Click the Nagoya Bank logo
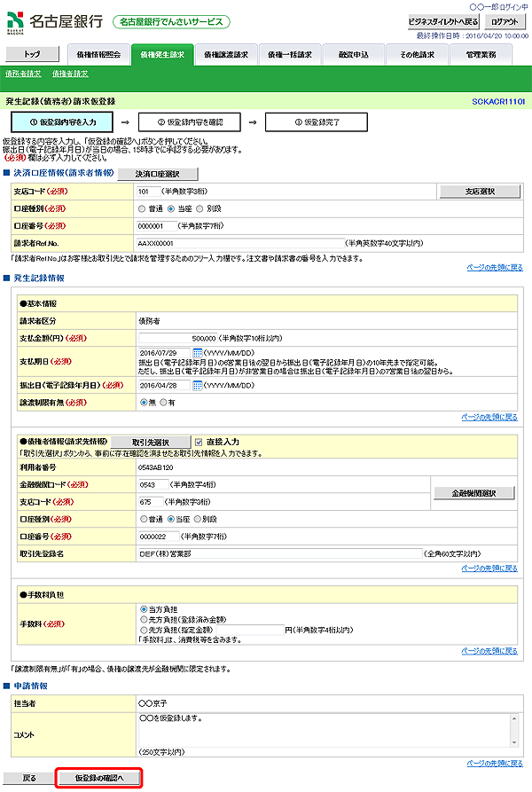Screen dimensions: 532x792 point(54,22)
